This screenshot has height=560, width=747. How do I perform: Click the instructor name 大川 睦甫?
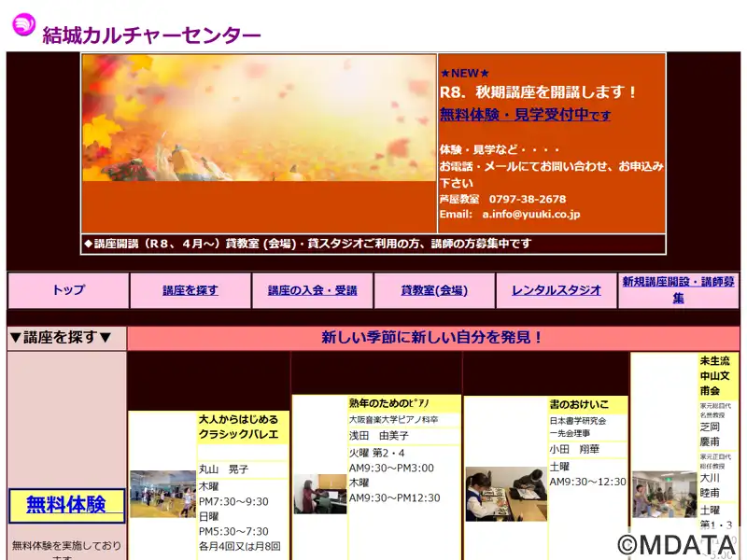710,485
